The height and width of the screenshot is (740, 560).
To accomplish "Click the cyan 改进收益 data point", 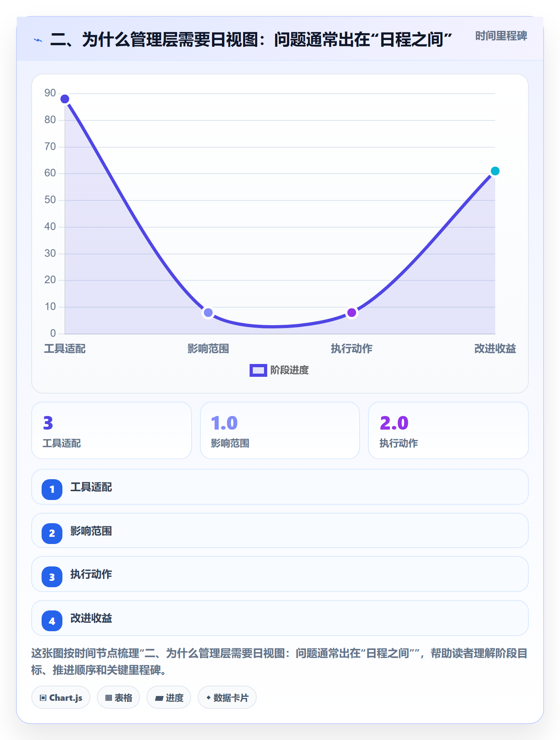I will pyautogui.click(x=495, y=171).
